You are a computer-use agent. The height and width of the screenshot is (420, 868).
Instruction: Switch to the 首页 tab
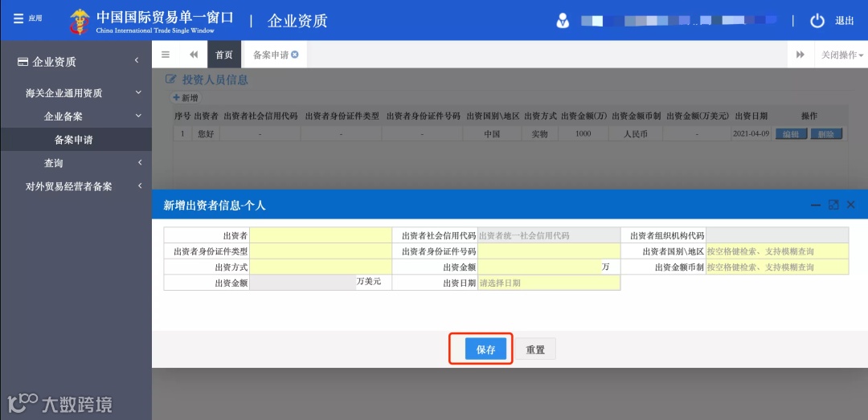224,55
